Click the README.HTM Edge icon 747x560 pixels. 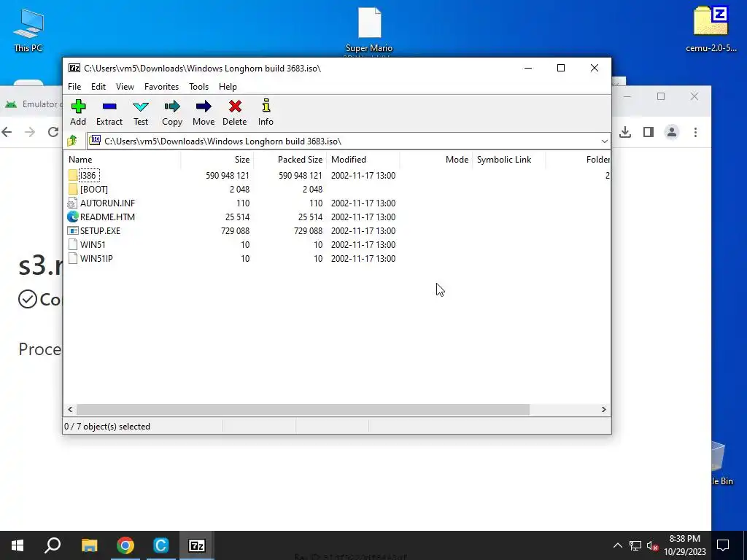click(x=73, y=217)
